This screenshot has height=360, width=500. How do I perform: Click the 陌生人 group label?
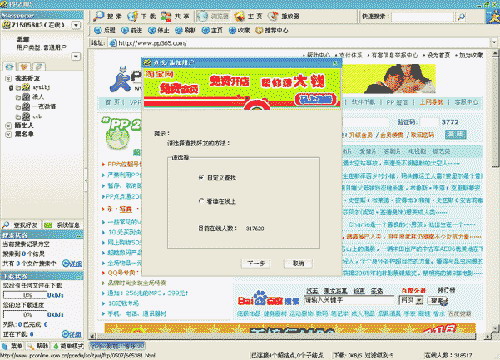click(24, 125)
